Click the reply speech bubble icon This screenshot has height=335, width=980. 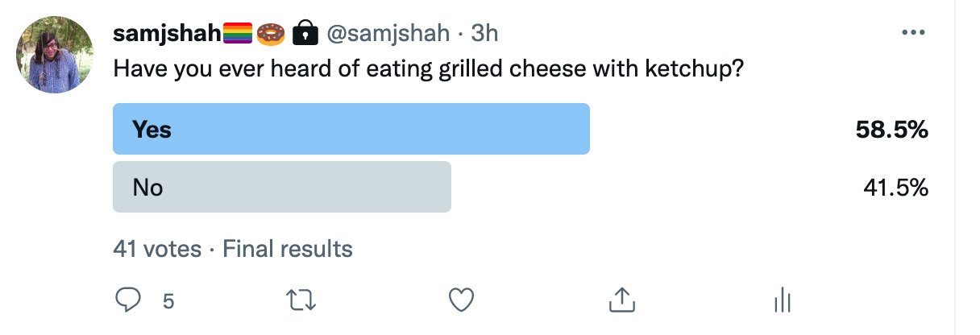tap(127, 300)
